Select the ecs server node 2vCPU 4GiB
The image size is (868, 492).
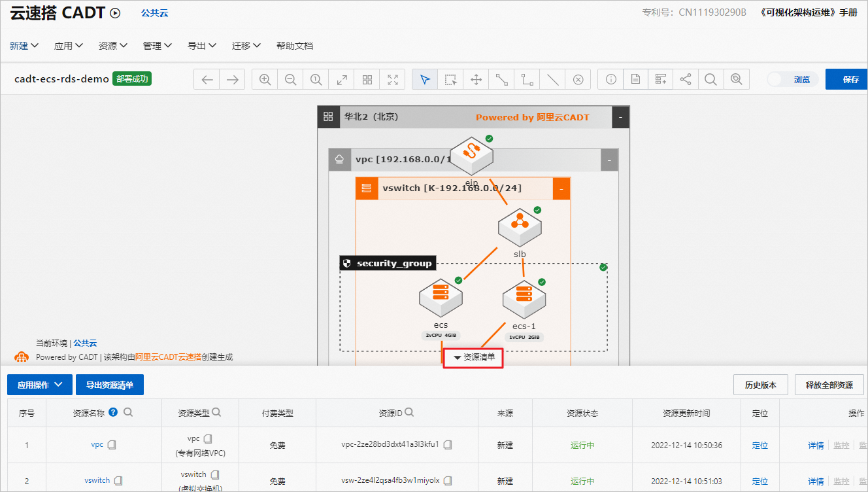pyautogui.click(x=441, y=298)
